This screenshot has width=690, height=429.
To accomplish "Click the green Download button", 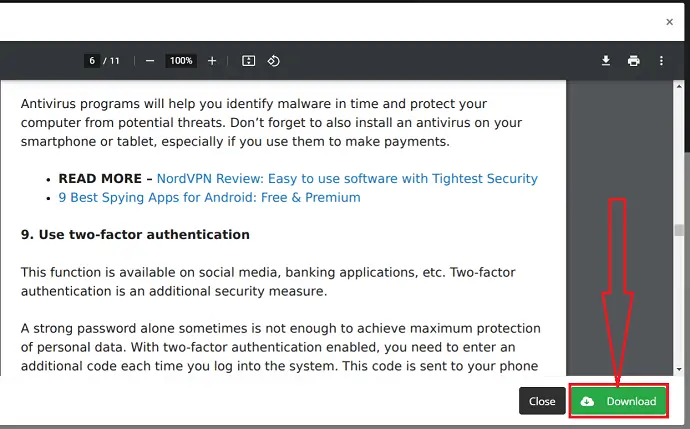I will click(x=619, y=401).
